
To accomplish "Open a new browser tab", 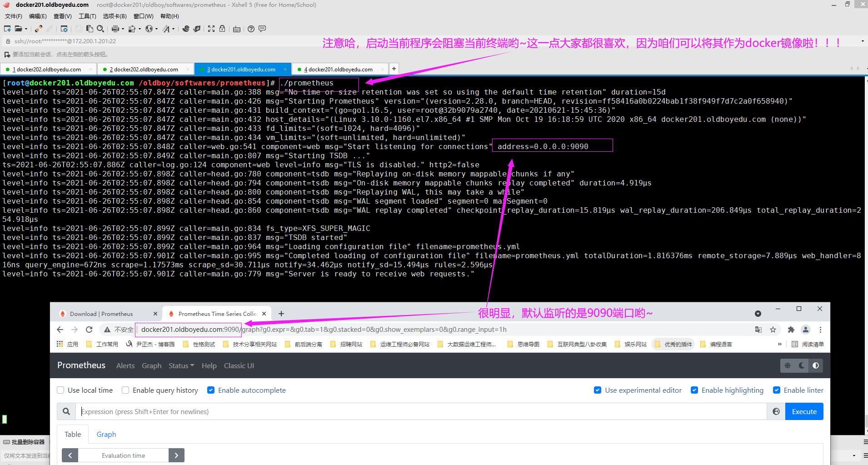I will click(x=281, y=314).
